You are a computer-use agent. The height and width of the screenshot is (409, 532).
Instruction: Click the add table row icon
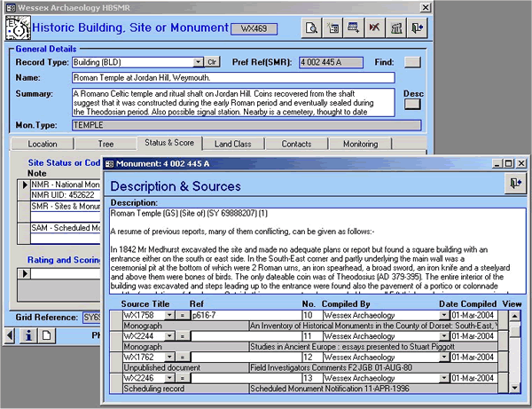tap(356, 29)
